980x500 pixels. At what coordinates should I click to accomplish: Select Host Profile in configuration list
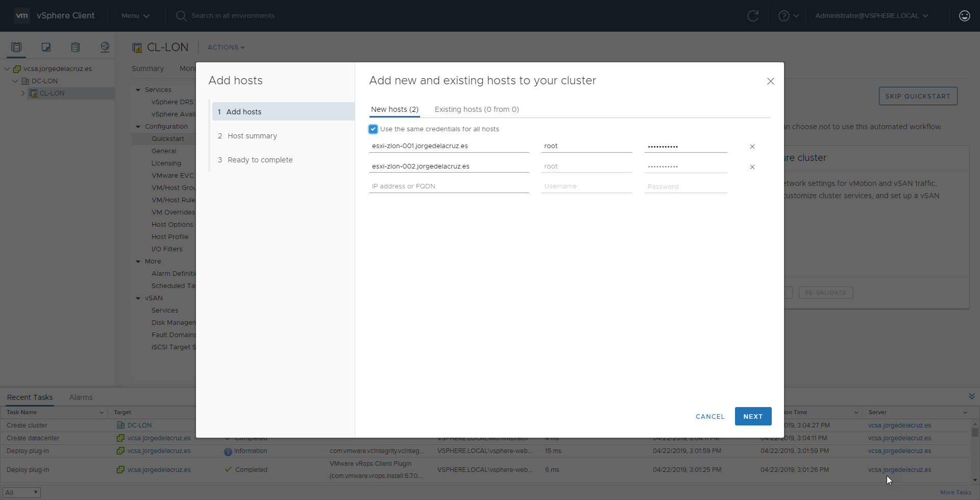170,237
